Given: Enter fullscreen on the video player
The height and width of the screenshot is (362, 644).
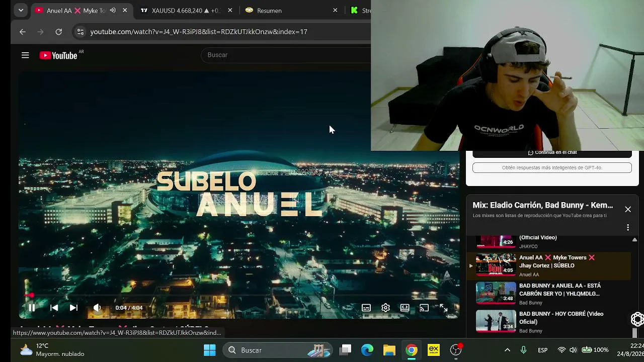Looking at the screenshot, I should point(443,308).
